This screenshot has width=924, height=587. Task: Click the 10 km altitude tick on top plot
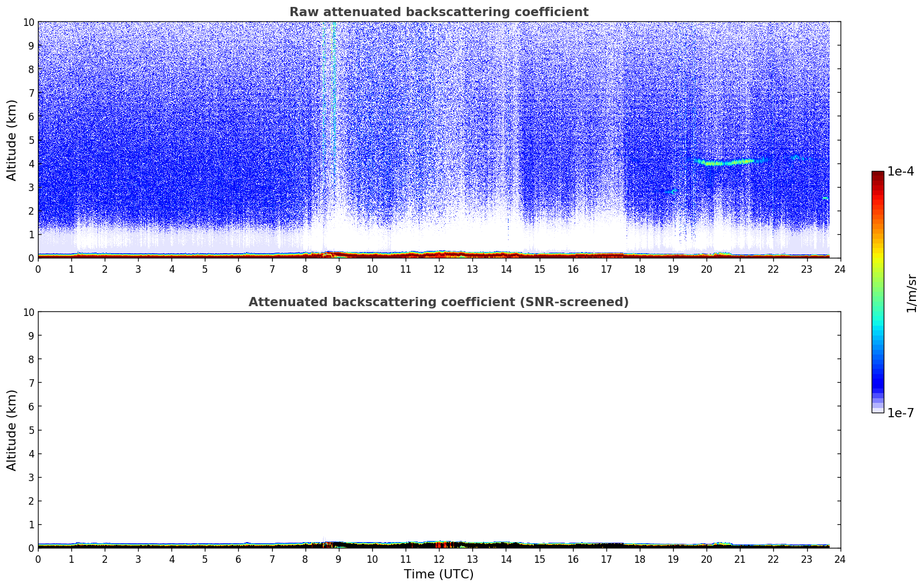click(28, 22)
